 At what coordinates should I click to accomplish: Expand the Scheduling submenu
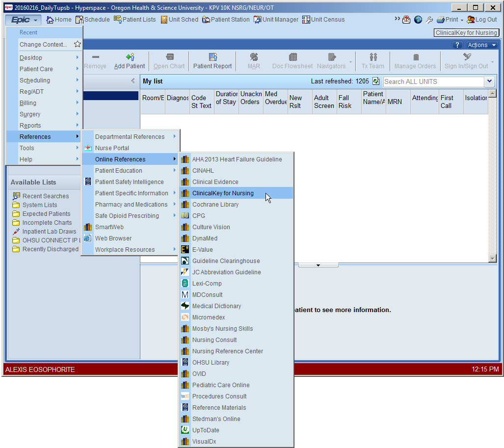(44, 80)
